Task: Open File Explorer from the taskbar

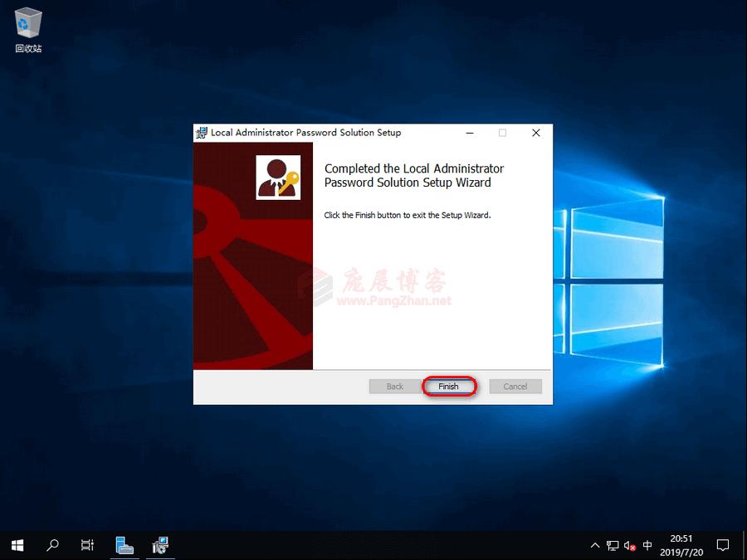Action: 124,545
